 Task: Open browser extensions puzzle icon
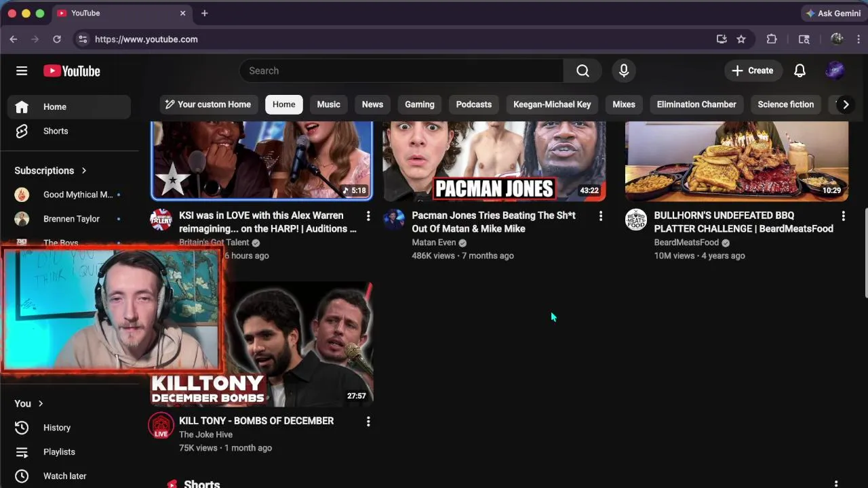point(772,39)
